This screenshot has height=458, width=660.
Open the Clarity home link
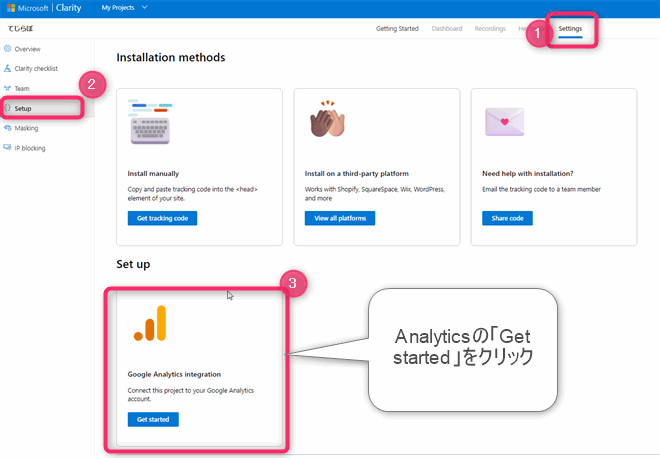(69, 8)
